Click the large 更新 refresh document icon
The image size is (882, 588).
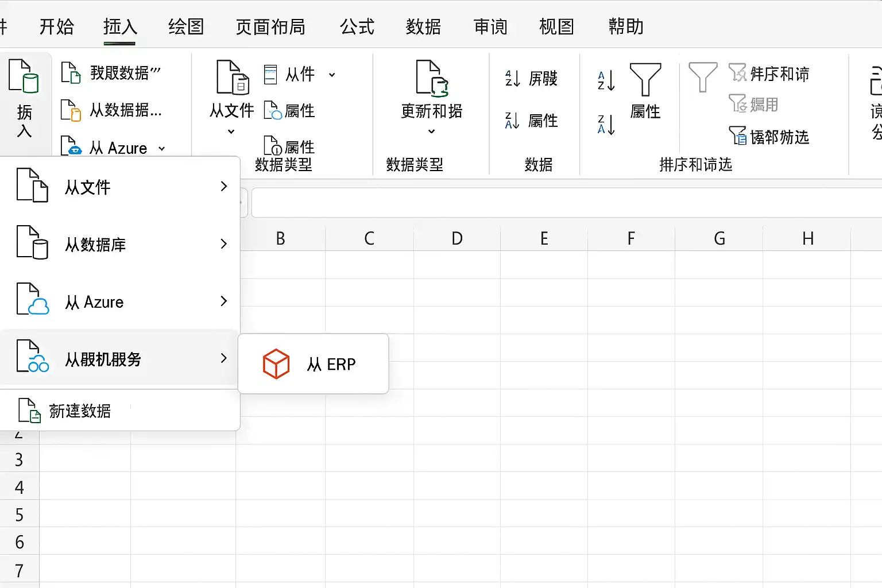[x=432, y=78]
